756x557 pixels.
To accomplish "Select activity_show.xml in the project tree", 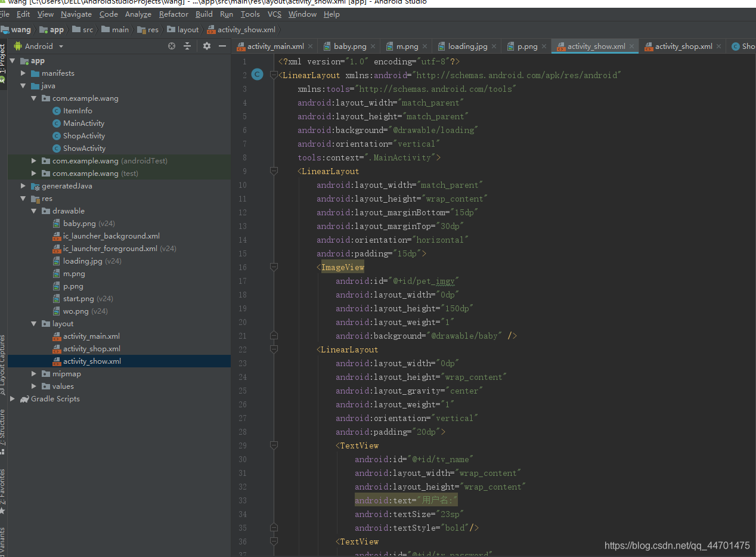I will 92,361.
